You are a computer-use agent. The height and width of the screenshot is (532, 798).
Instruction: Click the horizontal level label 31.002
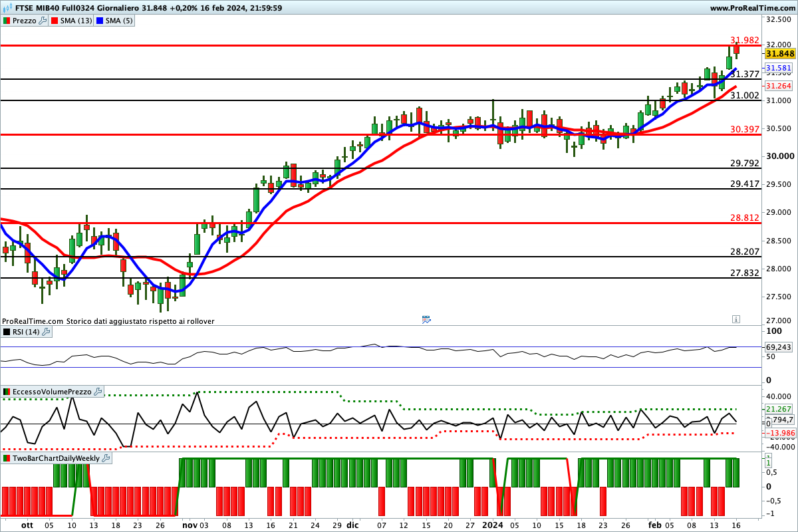745,95
